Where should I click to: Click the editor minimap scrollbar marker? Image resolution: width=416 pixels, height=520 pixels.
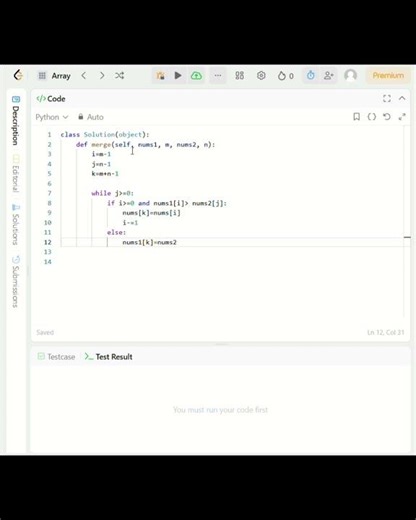pyautogui.click(x=407, y=237)
